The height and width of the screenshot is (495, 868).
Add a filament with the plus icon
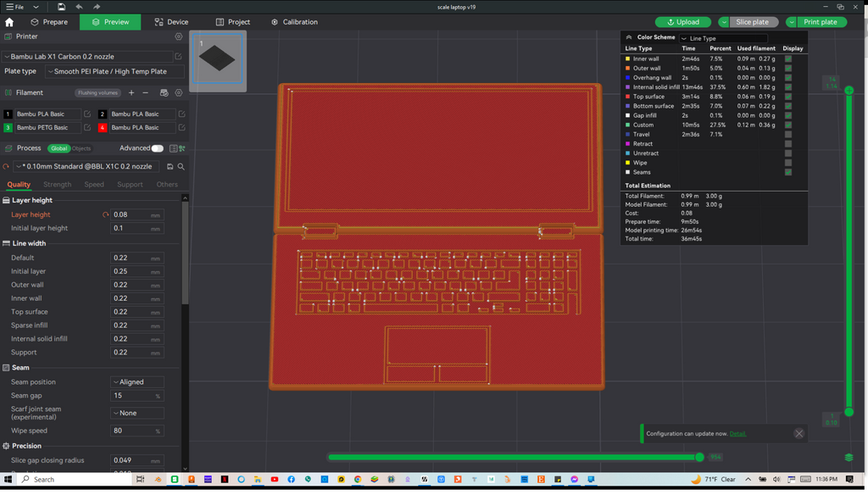tap(131, 93)
